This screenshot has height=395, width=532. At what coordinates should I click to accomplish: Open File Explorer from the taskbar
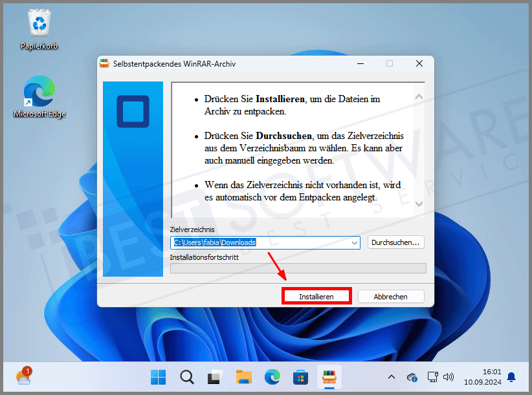tap(243, 377)
